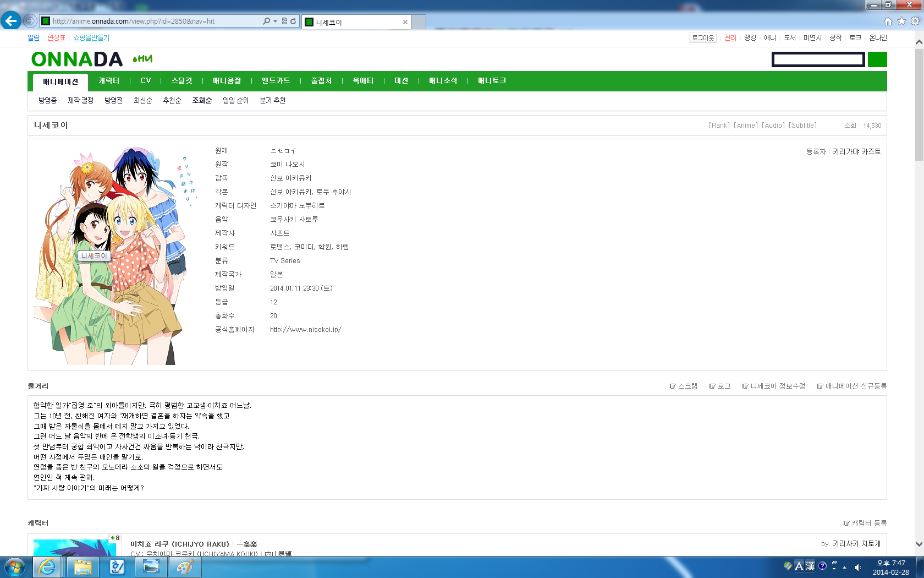Open Windows Explorer folder in taskbar

83,567
